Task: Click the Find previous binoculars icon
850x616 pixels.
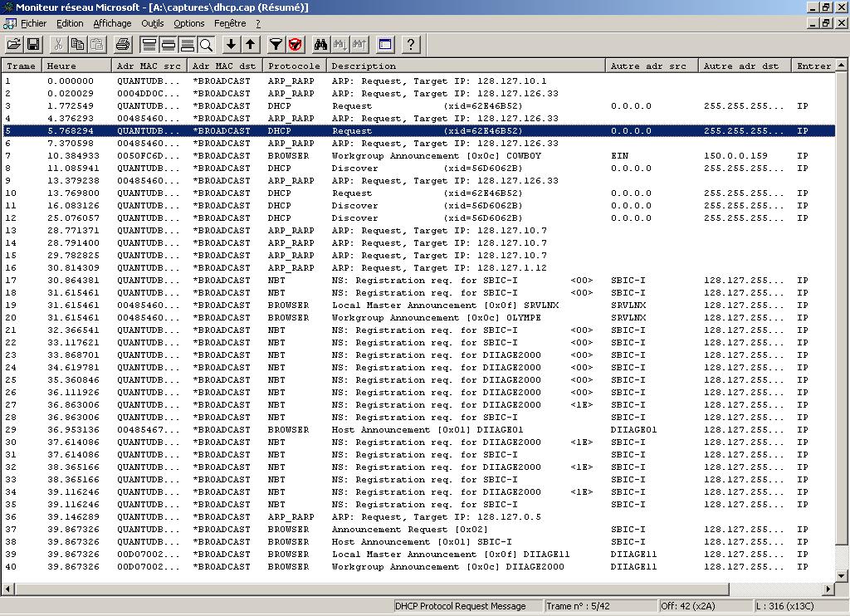Action: point(359,45)
